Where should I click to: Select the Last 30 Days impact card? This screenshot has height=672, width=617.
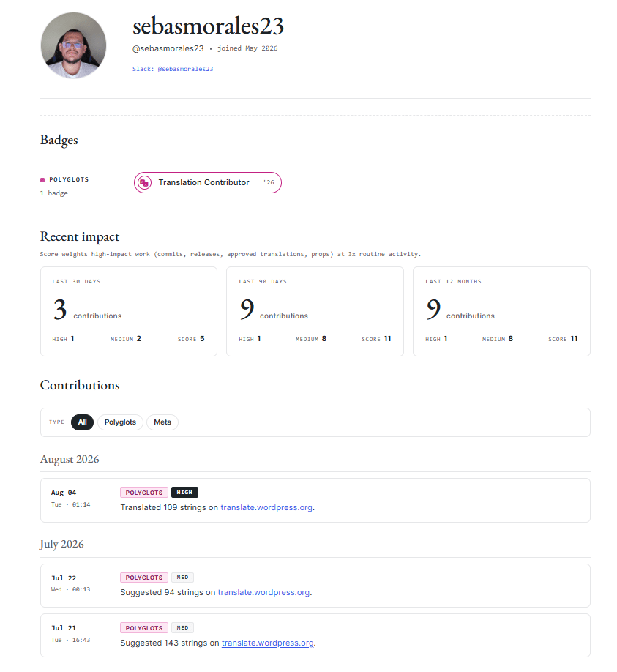click(129, 312)
